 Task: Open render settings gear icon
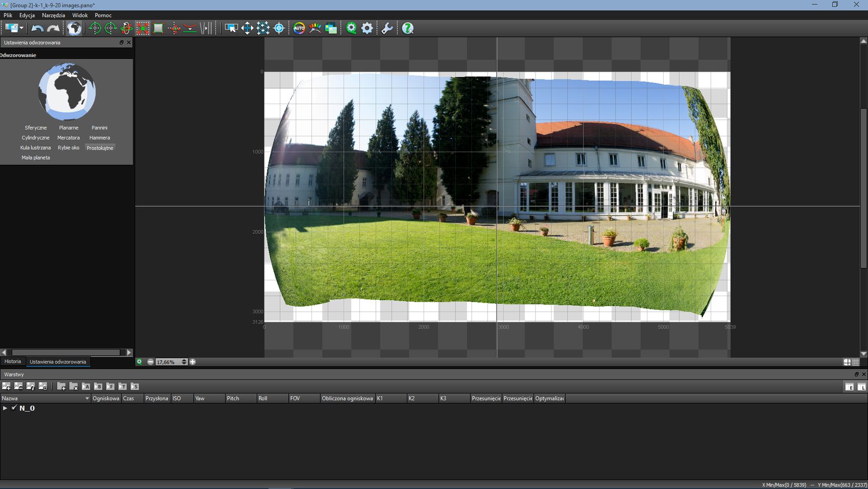click(367, 28)
